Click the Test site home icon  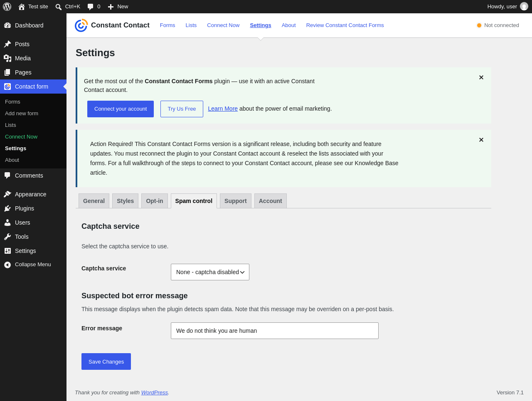(x=22, y=7)
